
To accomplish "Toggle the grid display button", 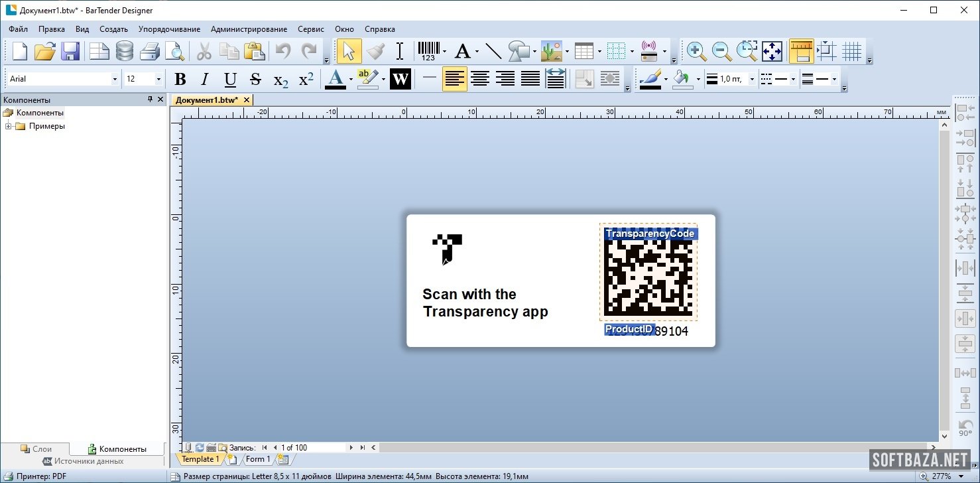I will tap(851, 51).
